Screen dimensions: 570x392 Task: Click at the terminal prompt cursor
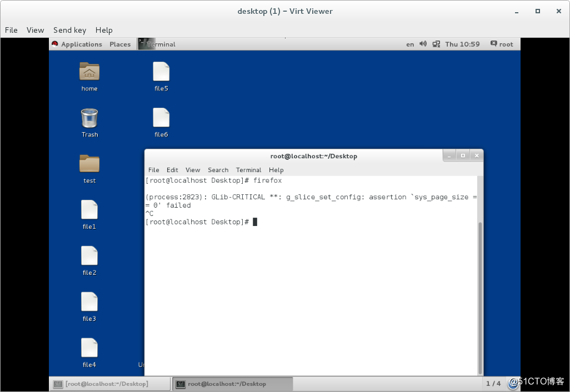point(255,222)
